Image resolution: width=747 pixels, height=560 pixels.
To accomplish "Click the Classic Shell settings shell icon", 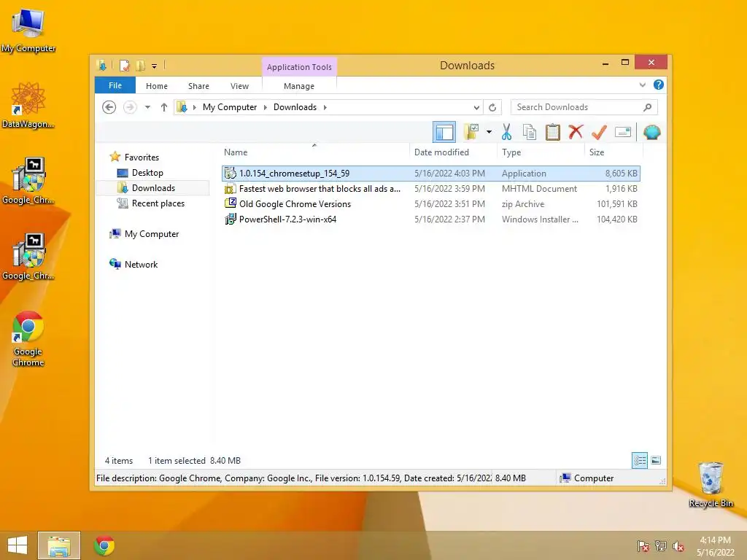I will coord(651,132).
